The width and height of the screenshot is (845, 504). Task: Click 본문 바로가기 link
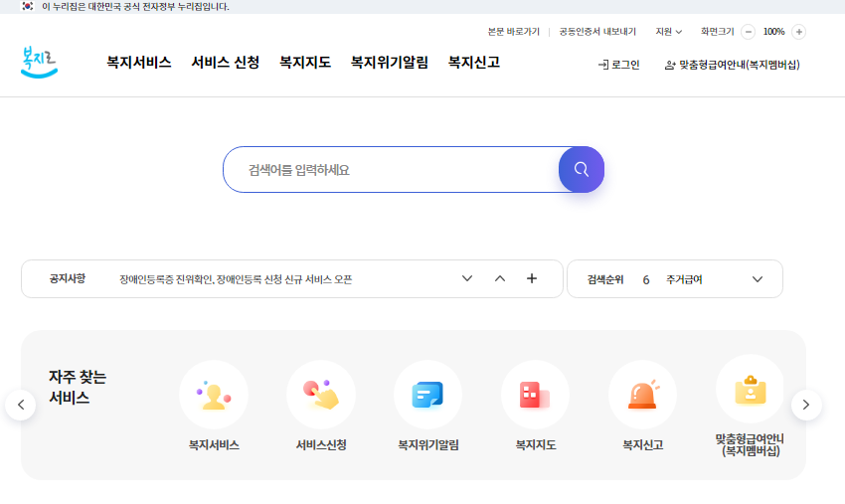coord(514,32)
